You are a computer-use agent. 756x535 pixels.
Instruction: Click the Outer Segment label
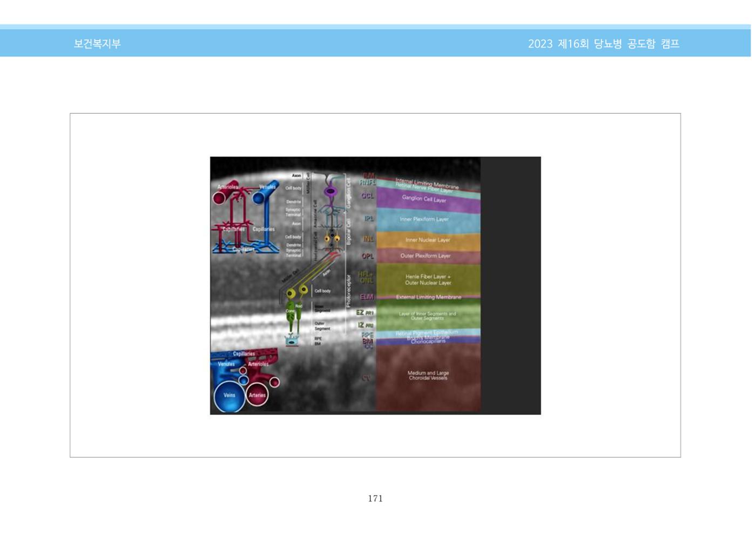click(x=322, y=326)
